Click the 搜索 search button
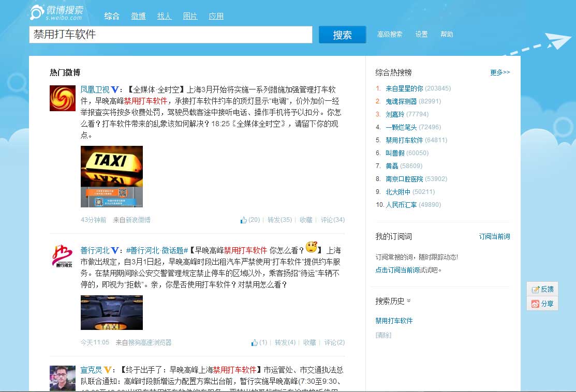The image size is (576, 392). [x=342, y=35]
